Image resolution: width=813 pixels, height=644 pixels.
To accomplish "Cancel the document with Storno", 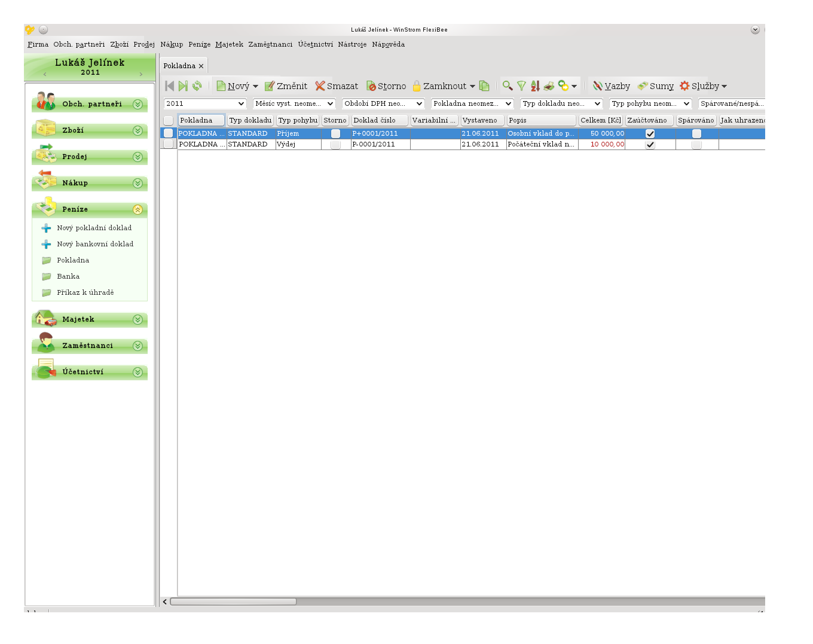I will [386, 86].
